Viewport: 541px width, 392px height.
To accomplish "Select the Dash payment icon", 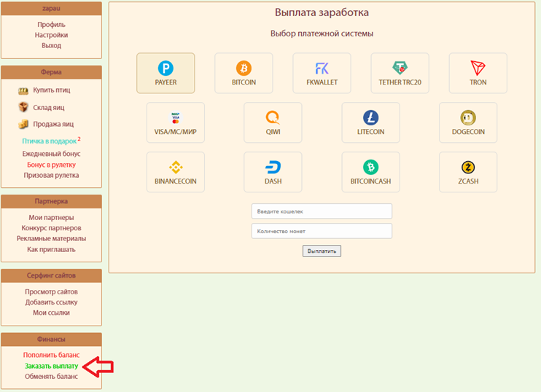I will 273,172.
